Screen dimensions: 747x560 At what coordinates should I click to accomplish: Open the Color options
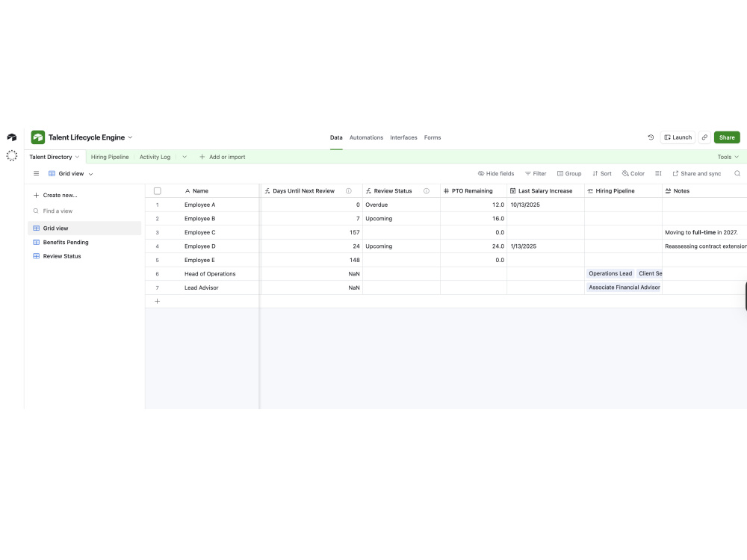pyautogui.click(x=633, y=173)
